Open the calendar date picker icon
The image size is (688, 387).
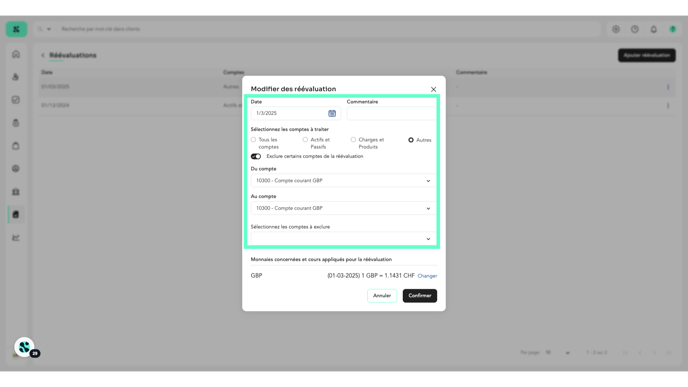click(332, 113)
